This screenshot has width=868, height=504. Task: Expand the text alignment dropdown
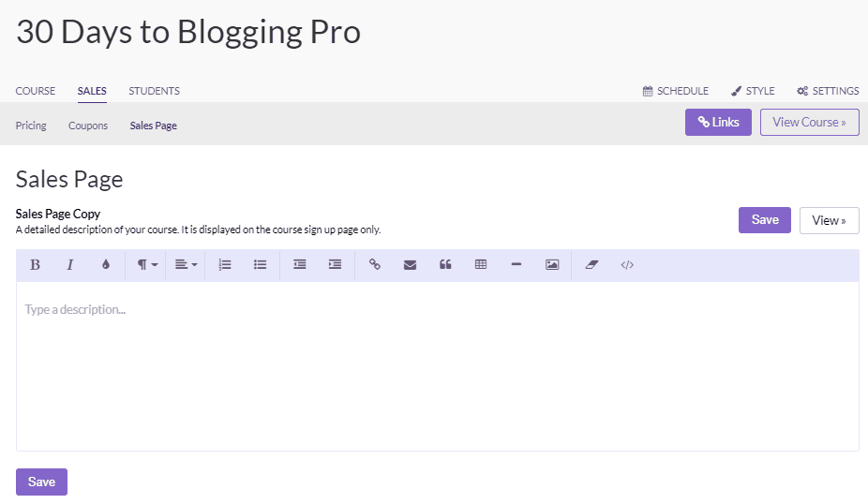pos(186,265)
